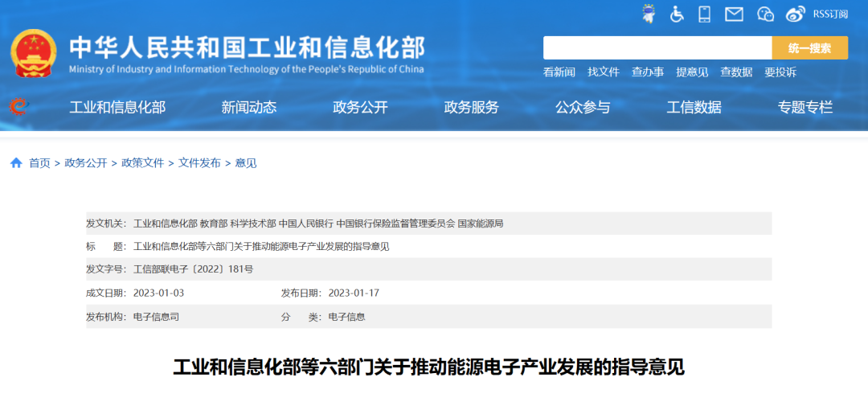The image size is (868, 402).
Task: Click the Chinese site title 中华人民共和国工业和信息化部
Action: [x=247, y=47]
